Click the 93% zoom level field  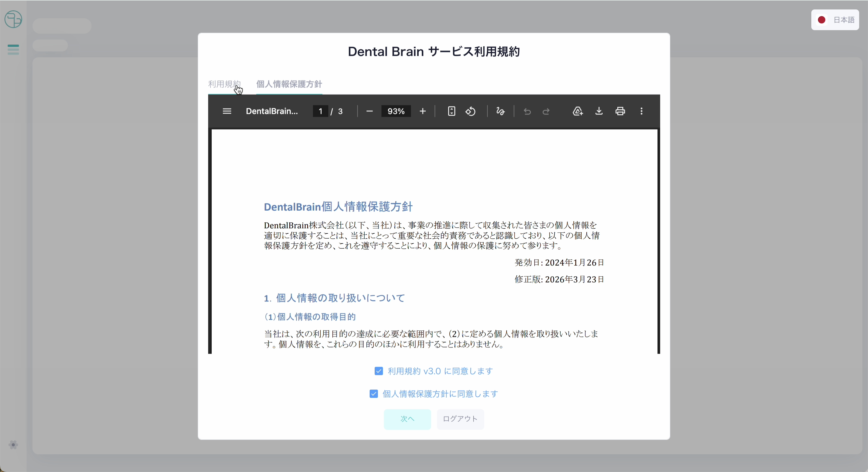coord(396,111)
